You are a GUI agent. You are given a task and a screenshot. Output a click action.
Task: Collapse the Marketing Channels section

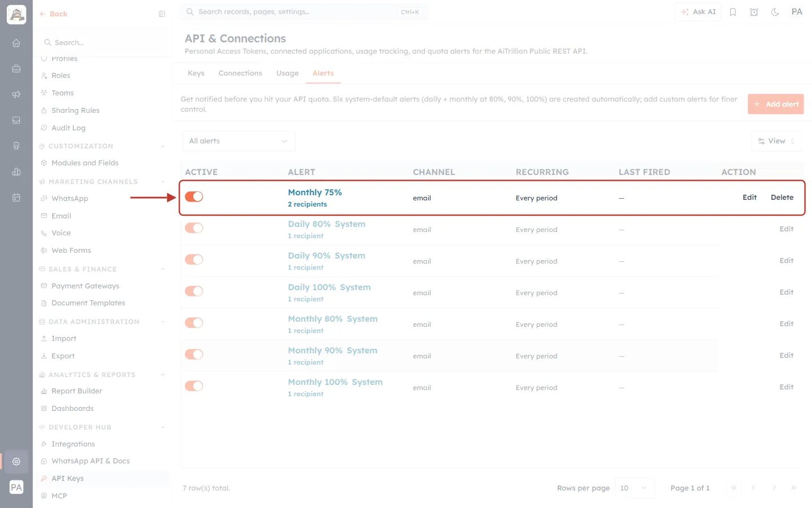tap(163, 182)
